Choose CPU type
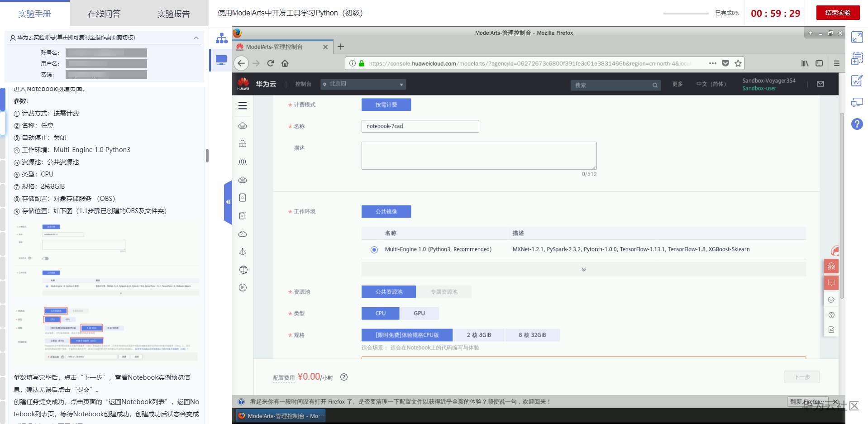This screenshot has width=868, height=424. (x=381, y=313)
